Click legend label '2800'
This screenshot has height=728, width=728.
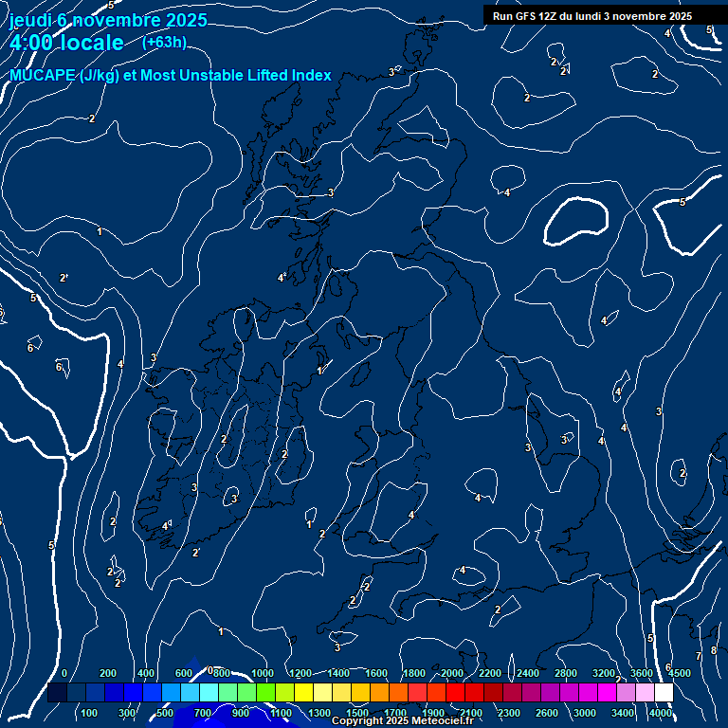click(x=566, y=673)
